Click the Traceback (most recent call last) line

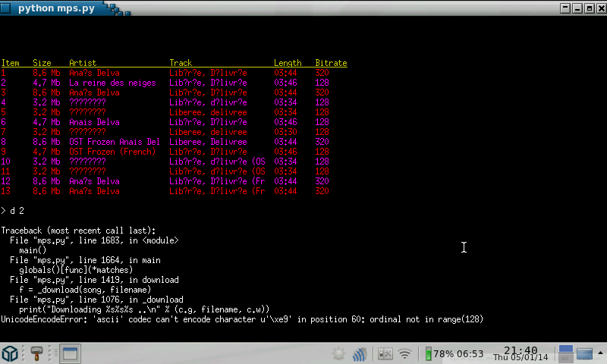[x=79, y=231]
